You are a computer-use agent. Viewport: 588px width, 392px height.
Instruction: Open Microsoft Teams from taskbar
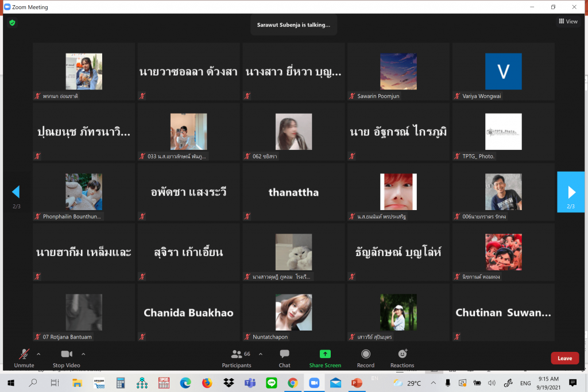click(x=250, y=383)
